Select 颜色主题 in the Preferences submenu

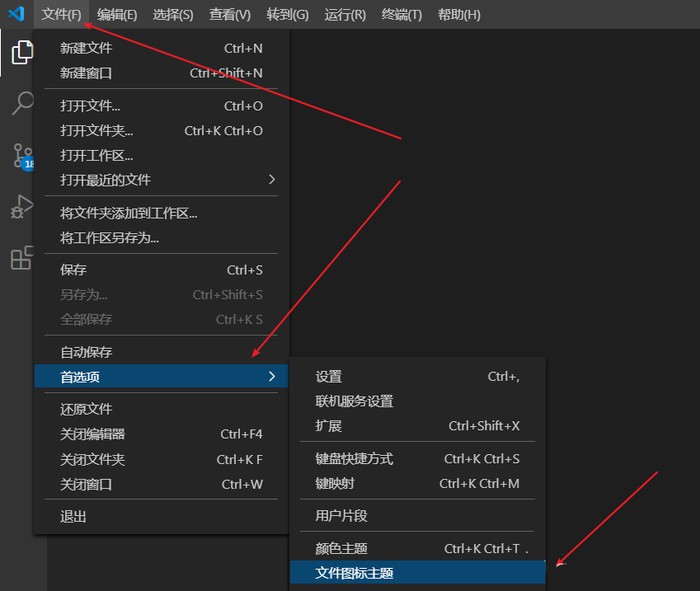click(417, 549)
